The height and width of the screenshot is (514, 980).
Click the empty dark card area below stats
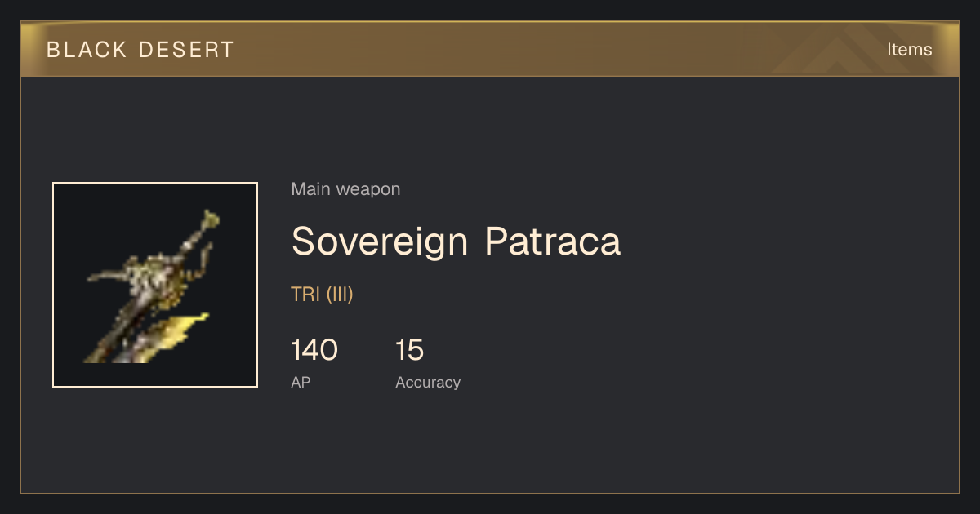coord(490,445)
